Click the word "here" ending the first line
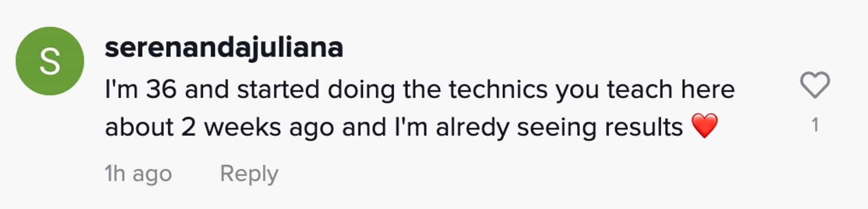The width and height of the screenshot is (868, 209). [x=707, y=90]
